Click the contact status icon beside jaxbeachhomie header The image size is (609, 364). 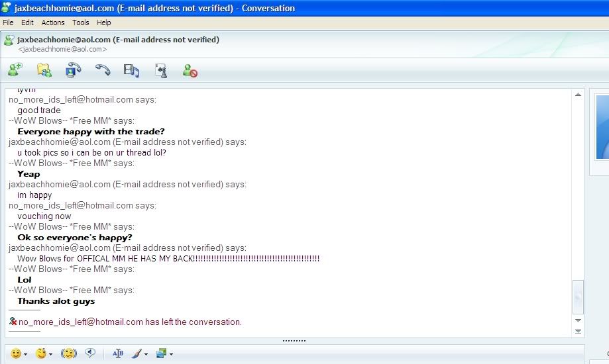(x=9, y=40)
